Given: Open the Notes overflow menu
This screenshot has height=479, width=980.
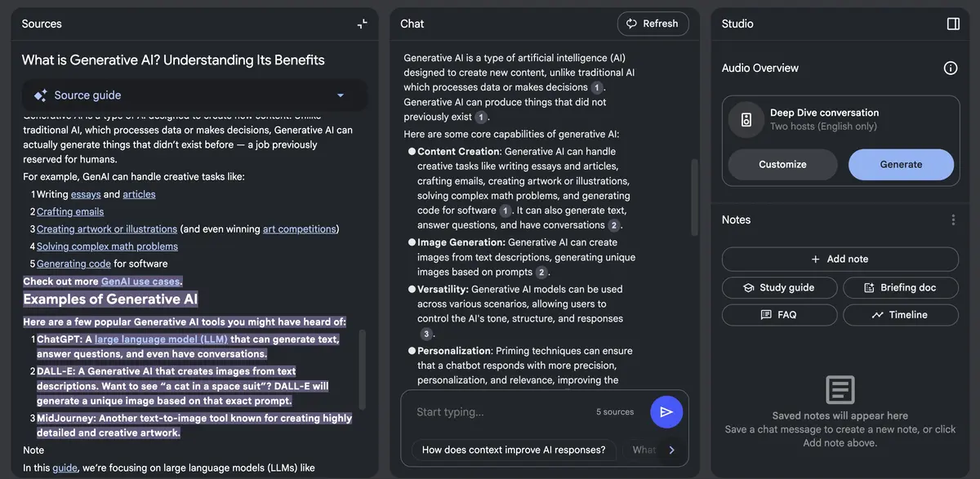Looking at the screenshot, I should coord(952,220).
